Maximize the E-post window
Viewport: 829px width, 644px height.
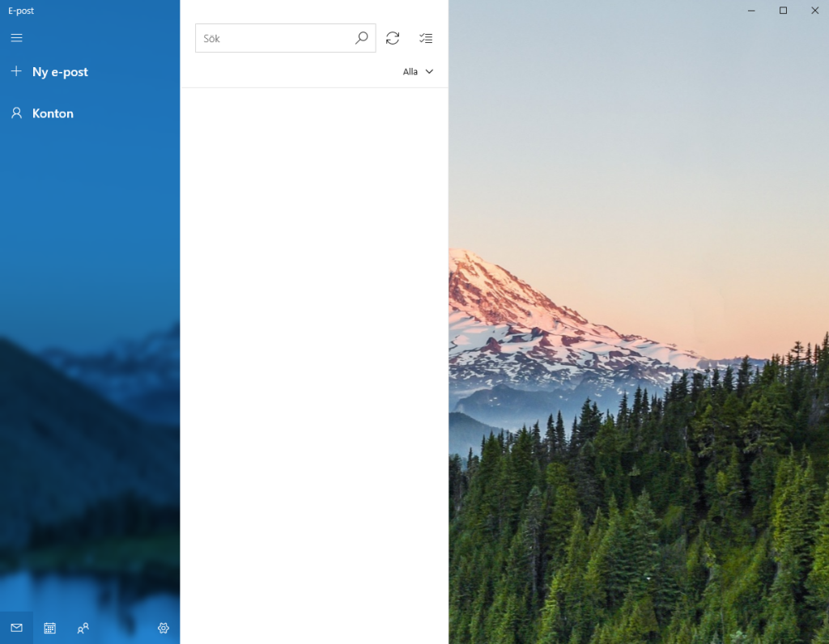coord(783,11)
